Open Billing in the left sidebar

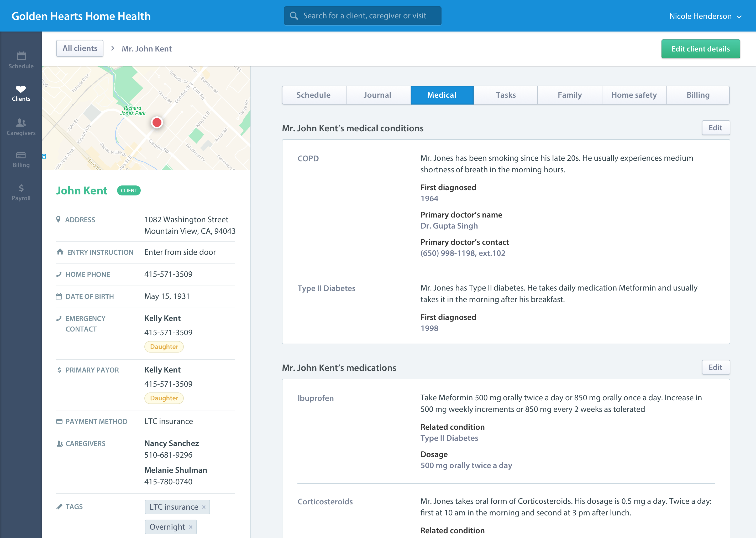[x=21, y=160]
